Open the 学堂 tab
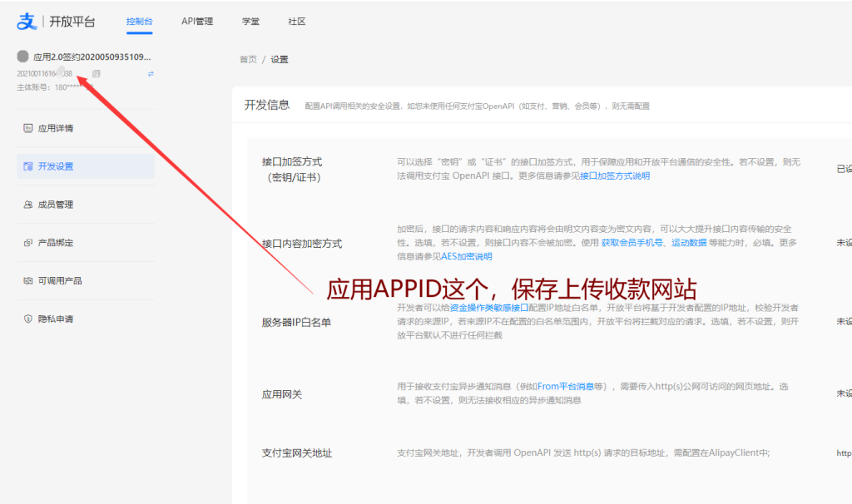Screen dimensions: 852x504 pos(250,21)
